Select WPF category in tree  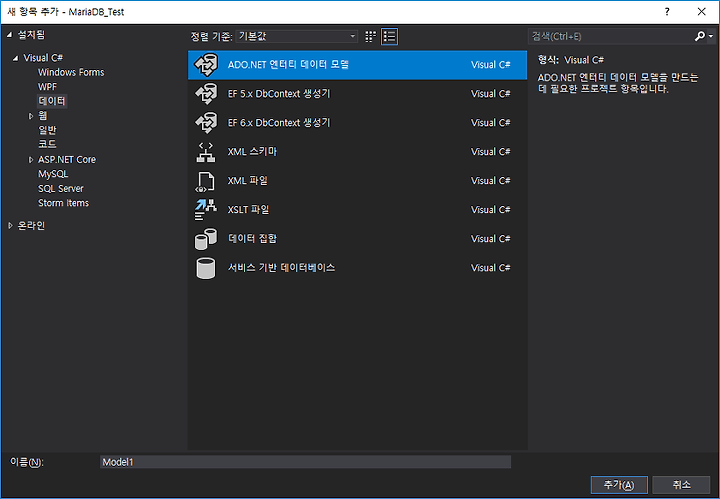(47, 87)
